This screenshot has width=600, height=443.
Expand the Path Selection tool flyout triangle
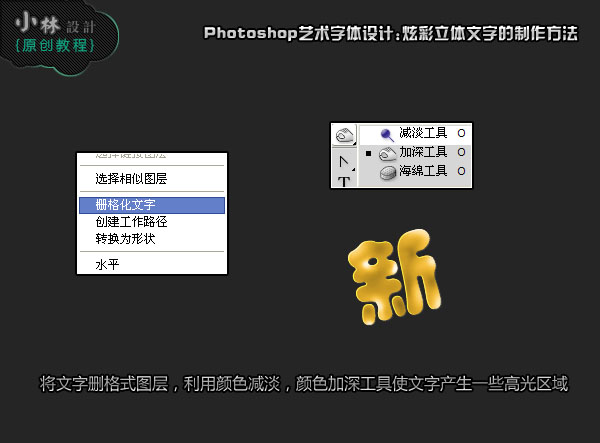point(353,169)
